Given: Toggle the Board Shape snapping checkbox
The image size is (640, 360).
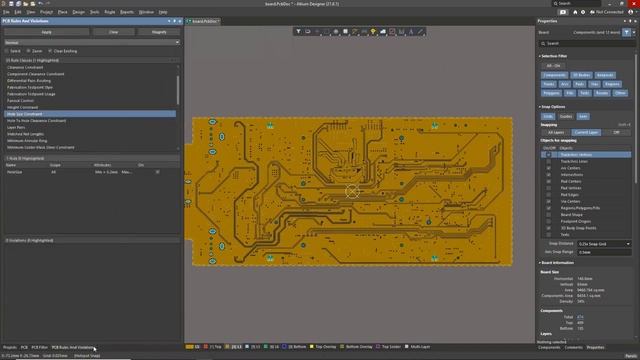Looking at the screenshot, I should click(x=549, y=215).
